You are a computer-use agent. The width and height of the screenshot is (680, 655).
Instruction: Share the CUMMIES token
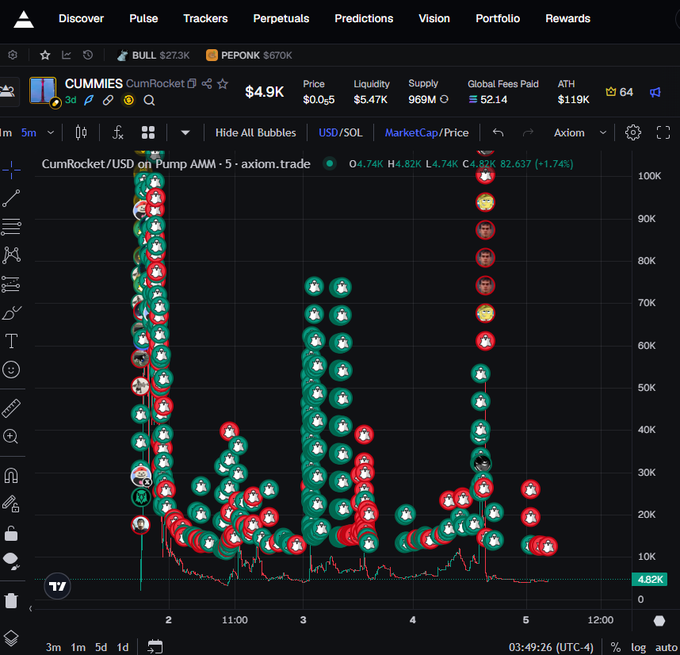pyautogui.click(x=207, y=84)
